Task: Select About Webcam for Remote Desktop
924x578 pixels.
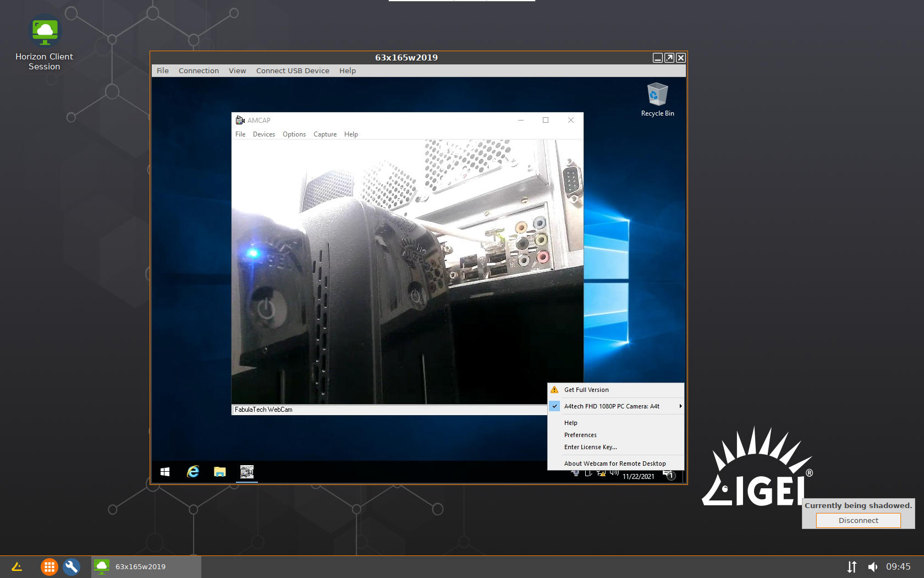Action: (616, 464)
